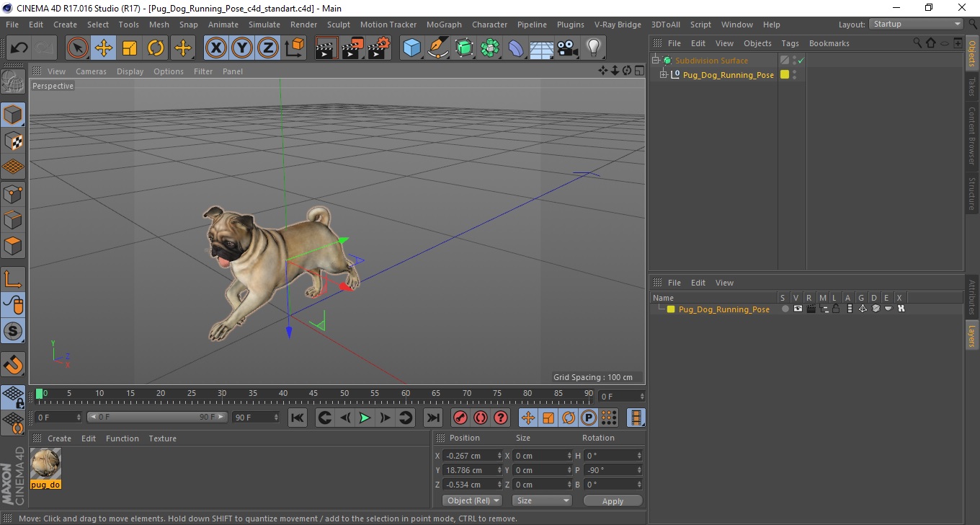Click the Record Active Objects button
980x525 pixels.
[x=460, y=418]
